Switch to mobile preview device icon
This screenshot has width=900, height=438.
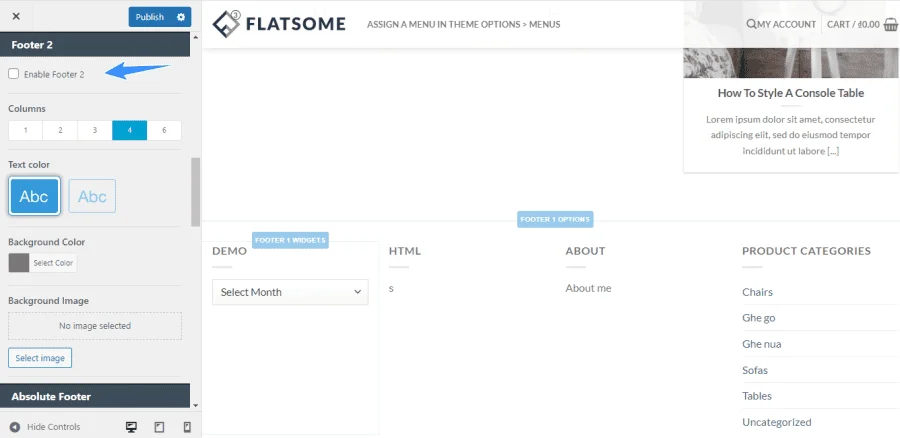[x=187, y=427]
